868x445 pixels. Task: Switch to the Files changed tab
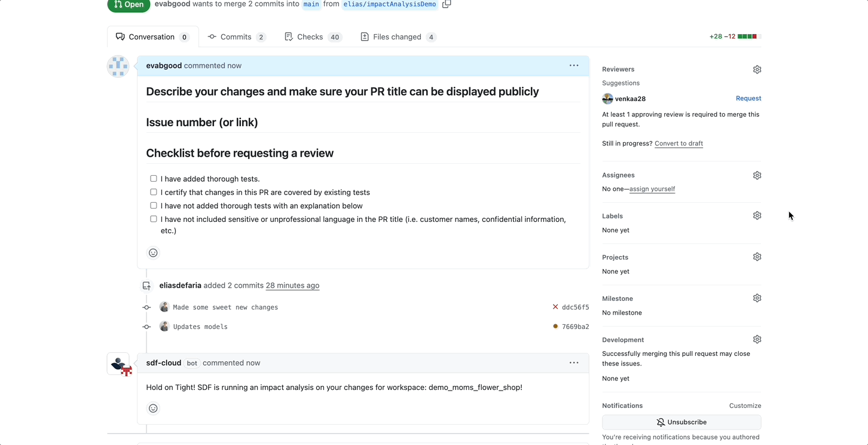click(x=398, y=37)
